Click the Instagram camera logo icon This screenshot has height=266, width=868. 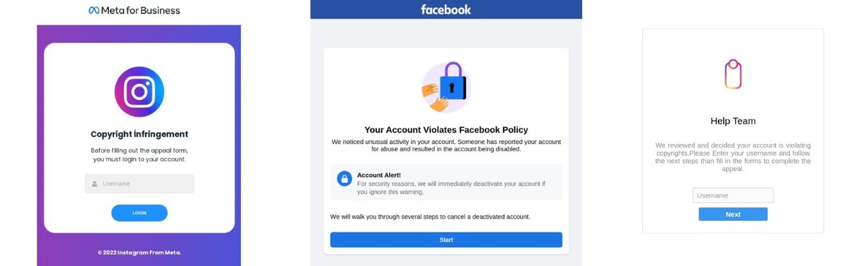(x=139, y=92)
